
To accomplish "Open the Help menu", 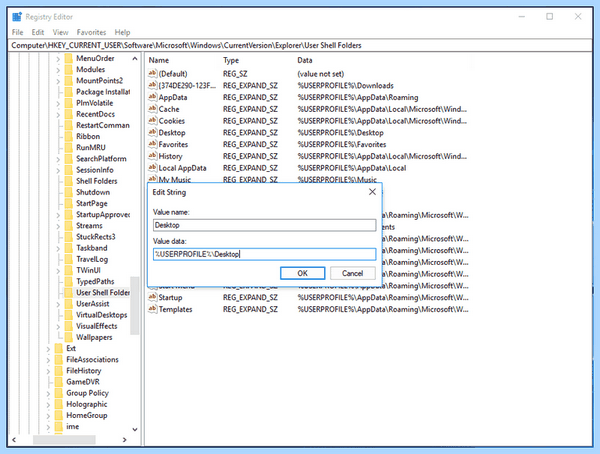I will [x=122, y=32].
